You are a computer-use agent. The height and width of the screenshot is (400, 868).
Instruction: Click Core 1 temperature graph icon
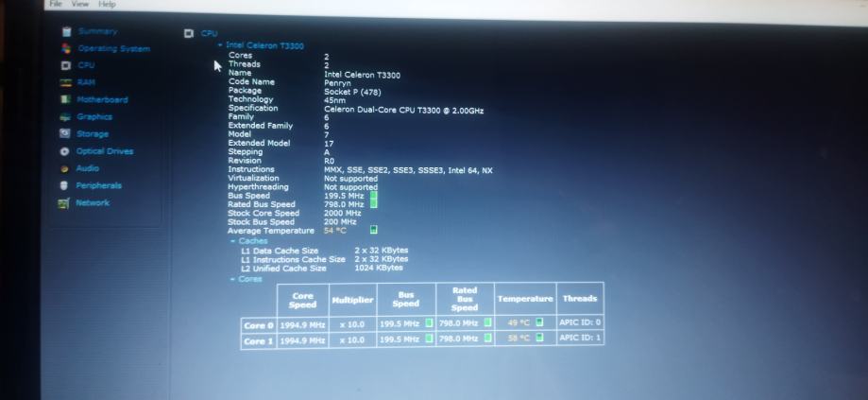[539, 338]
